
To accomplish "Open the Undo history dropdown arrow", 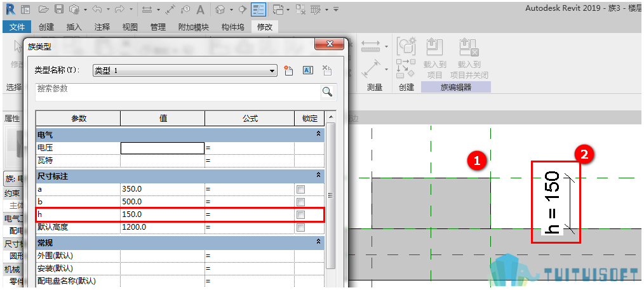I will pos(108,10).
